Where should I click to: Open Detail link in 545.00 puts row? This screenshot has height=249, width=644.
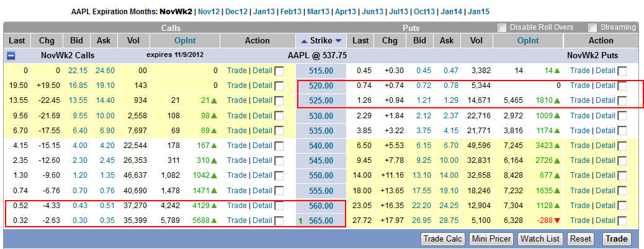pyautogui.click(x=606, y=160)
